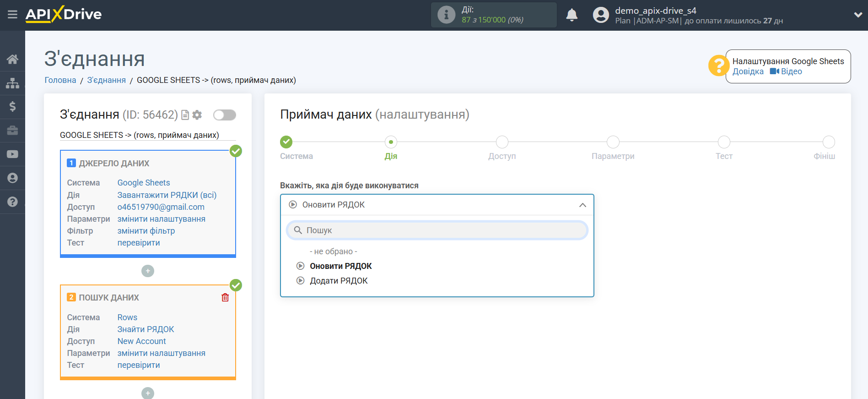The width and height of the screenshot is (868, 399).
Task: Click the 'Головна' breadcrumb link
Action: click(x=60, y=80)
